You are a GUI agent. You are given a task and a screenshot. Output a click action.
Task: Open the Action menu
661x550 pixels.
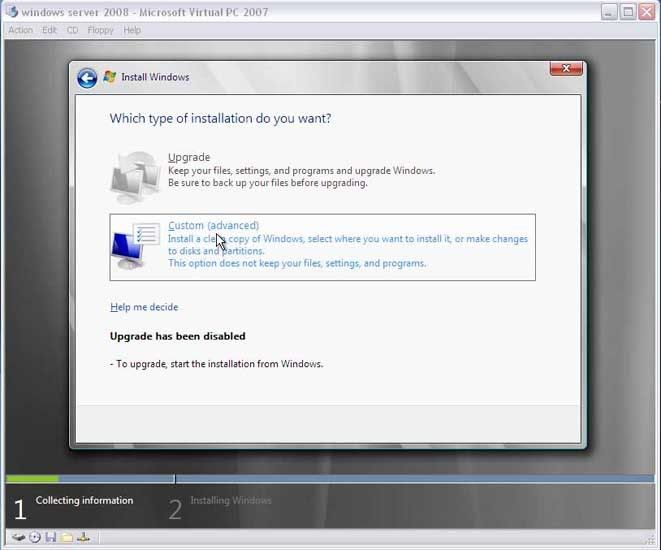pos(20,30)
